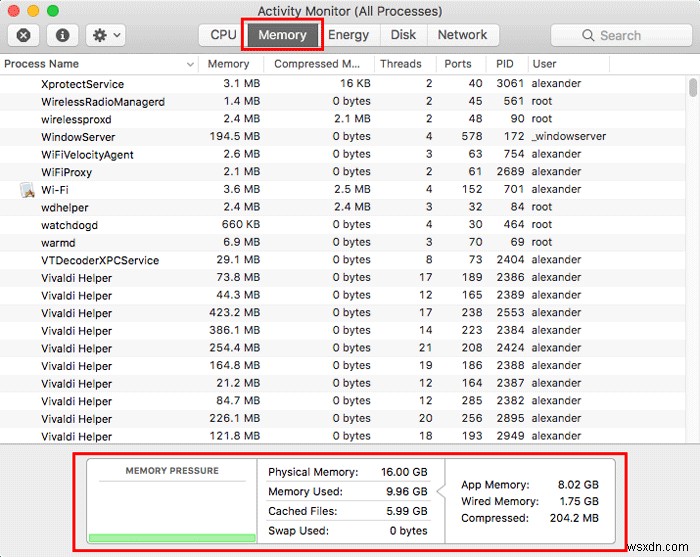Select the VTDecoderXPCService process
The height and width of the screenshot is (557, 700).
(343, 260)
